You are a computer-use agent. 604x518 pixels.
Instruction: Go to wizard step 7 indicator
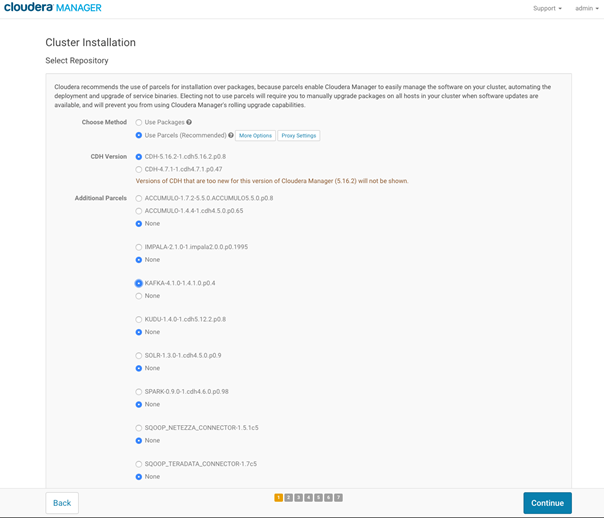coord(338,498)
